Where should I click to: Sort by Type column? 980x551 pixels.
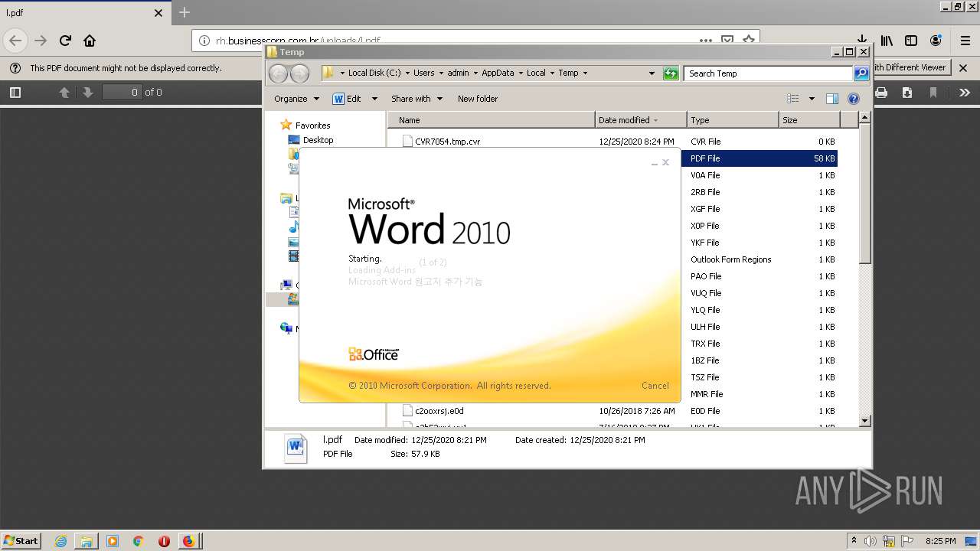733,120
